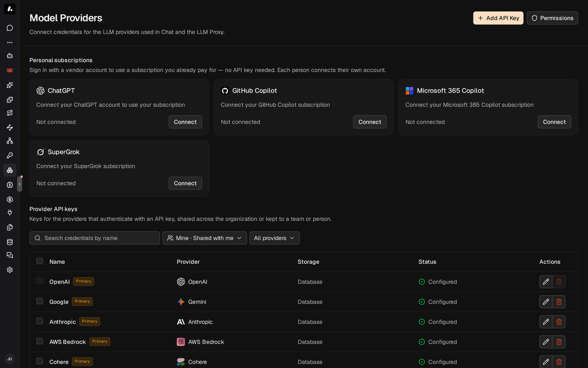Screen dimensions: 588x368
Task: Tick the AWS Bedrock row checkbox
Action: [40, 341]
